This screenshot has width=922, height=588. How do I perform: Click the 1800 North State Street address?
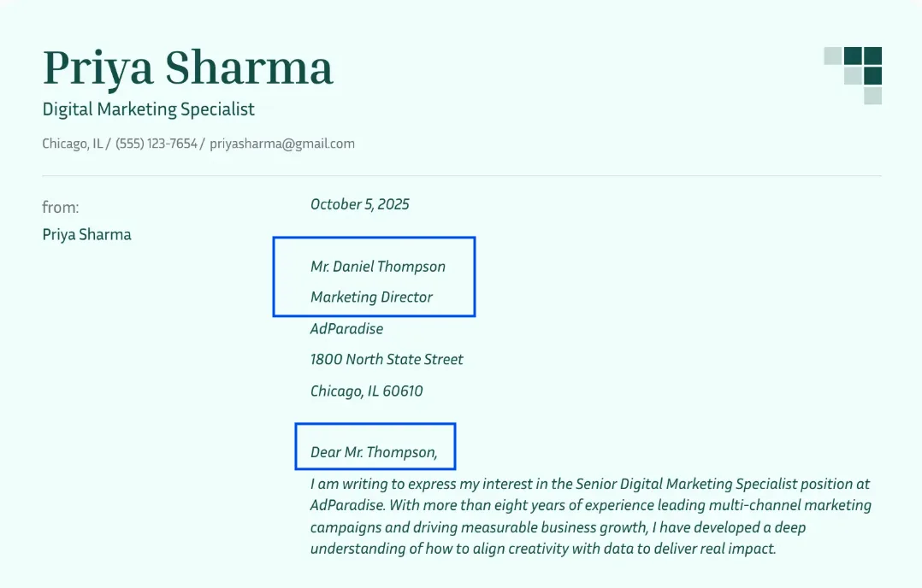click(x=387, y=360)
